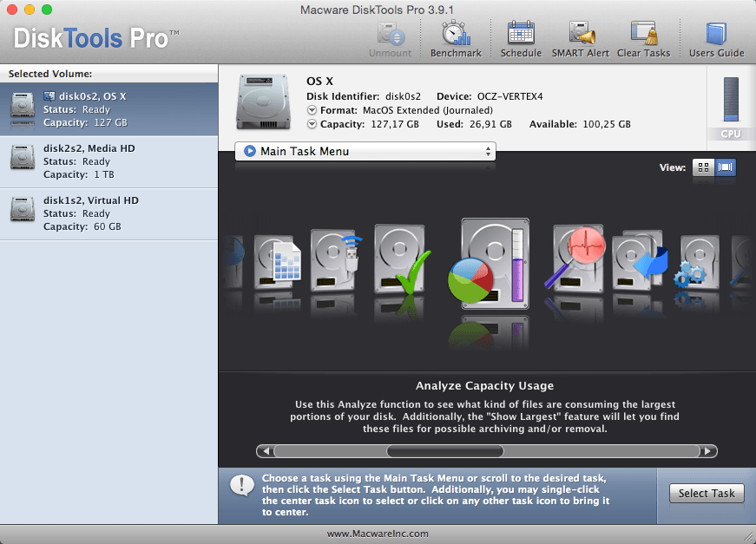This screenshot has width=756, height=544.
Task: Click the blue play icon in Main Task Menu
Action: (249, 151)
